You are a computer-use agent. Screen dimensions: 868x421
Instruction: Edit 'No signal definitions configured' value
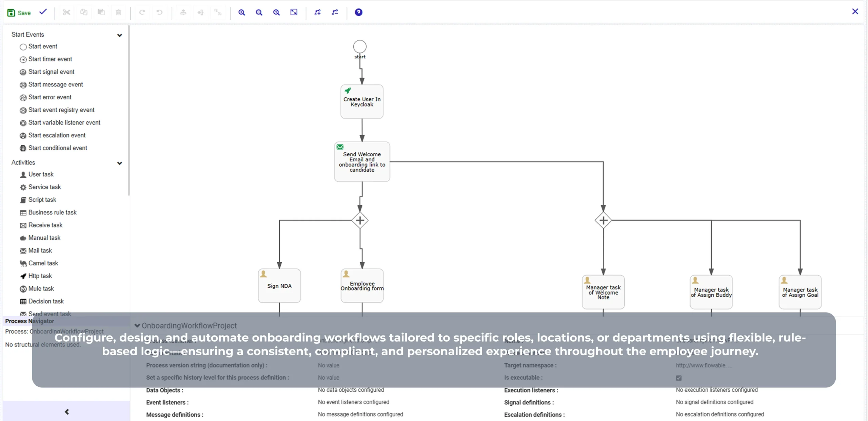point(715,402)
